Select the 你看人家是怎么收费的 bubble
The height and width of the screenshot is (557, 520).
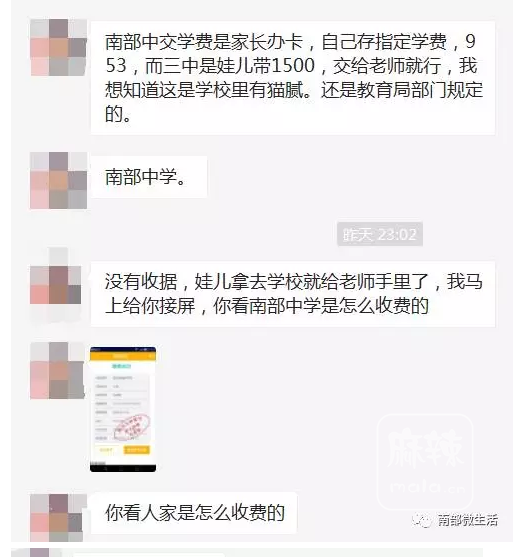click(194, 513)
